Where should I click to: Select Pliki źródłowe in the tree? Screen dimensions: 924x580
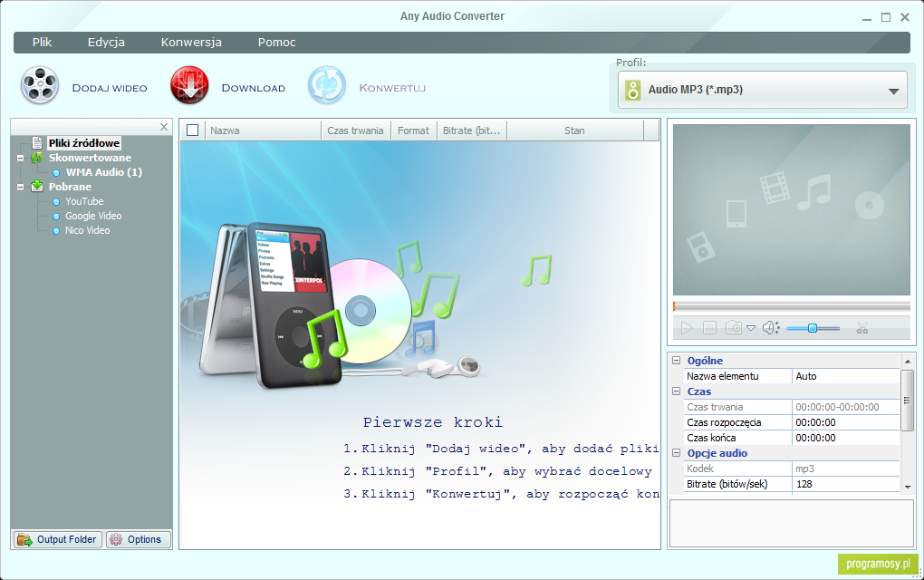pos(84,142)
